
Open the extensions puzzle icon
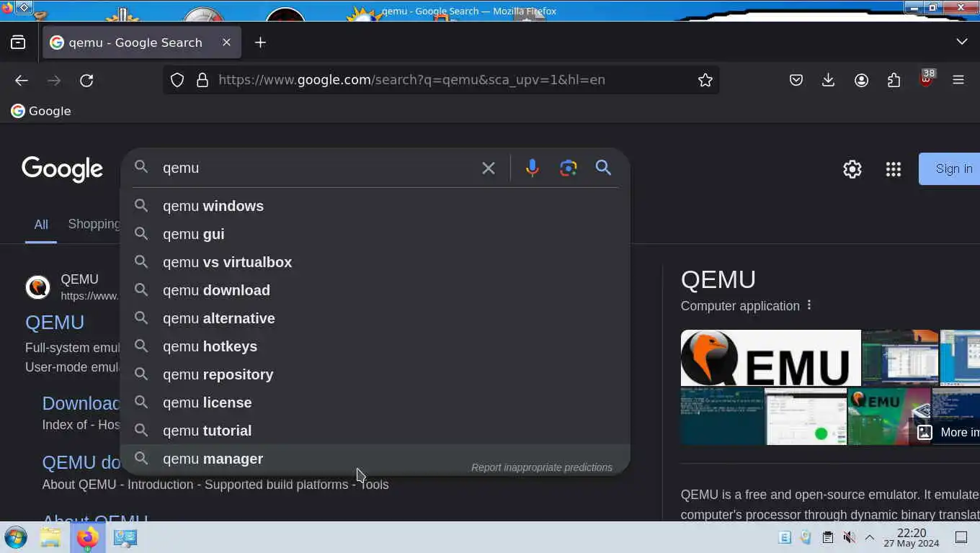pyautogui.click(x=894, y=80)
